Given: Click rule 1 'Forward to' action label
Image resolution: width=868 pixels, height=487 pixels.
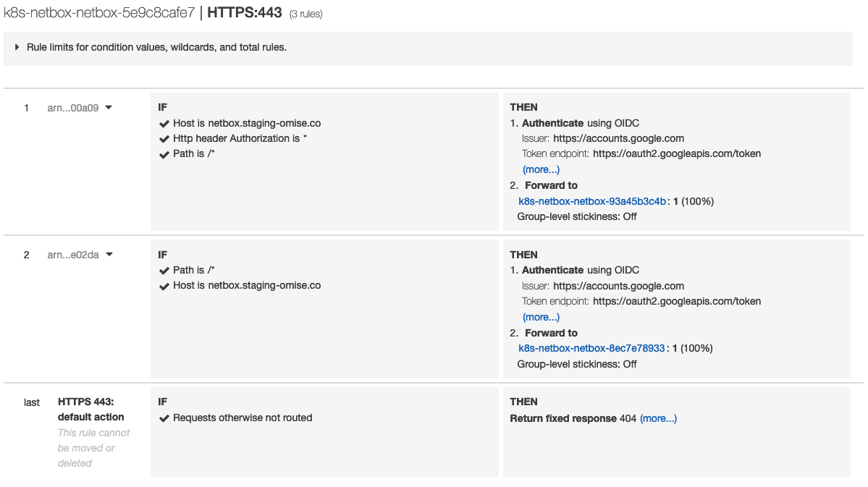Looking at the screenshot, I should [551, 185].
